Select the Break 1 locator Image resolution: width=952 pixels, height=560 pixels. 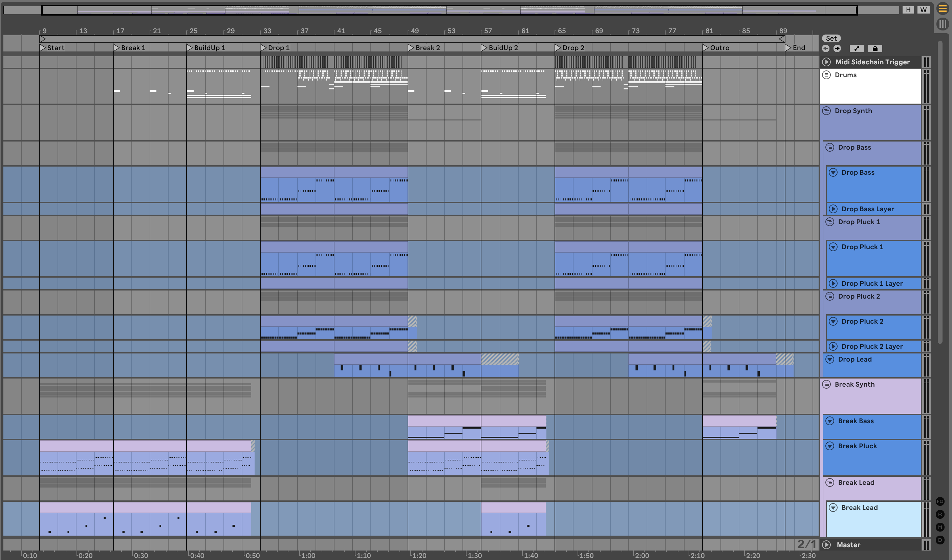130,48
